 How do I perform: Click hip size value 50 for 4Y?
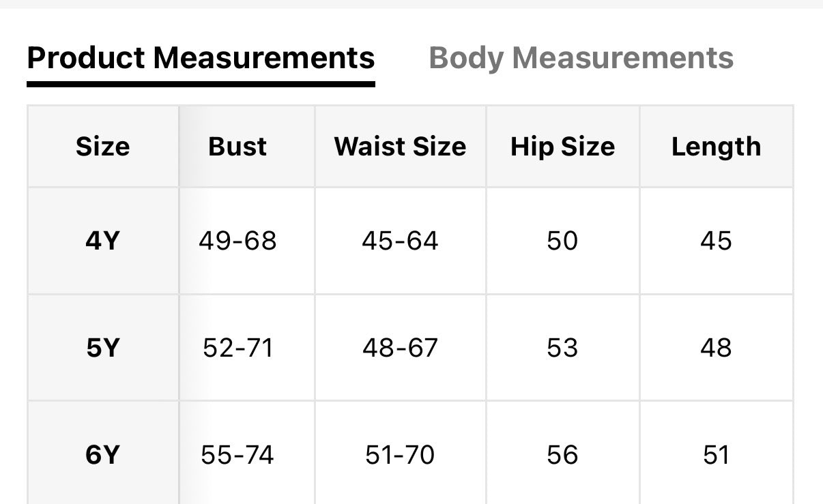562,241
